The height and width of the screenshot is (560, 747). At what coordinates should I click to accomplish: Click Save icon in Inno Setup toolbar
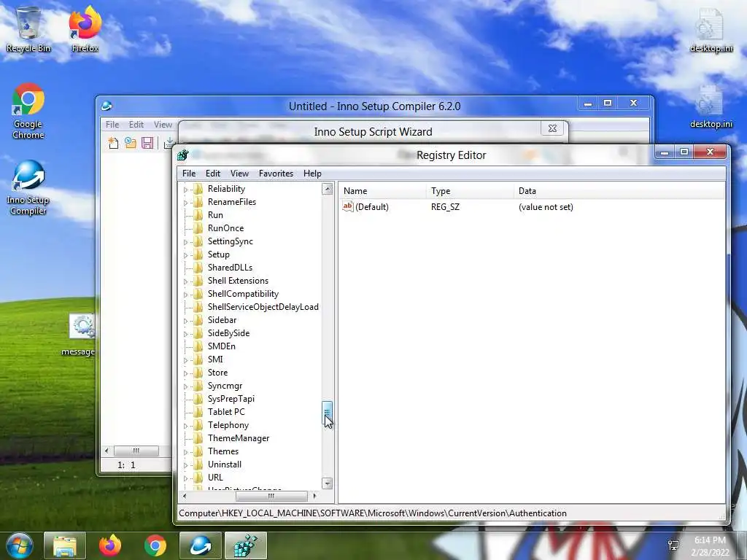point(147,143)
